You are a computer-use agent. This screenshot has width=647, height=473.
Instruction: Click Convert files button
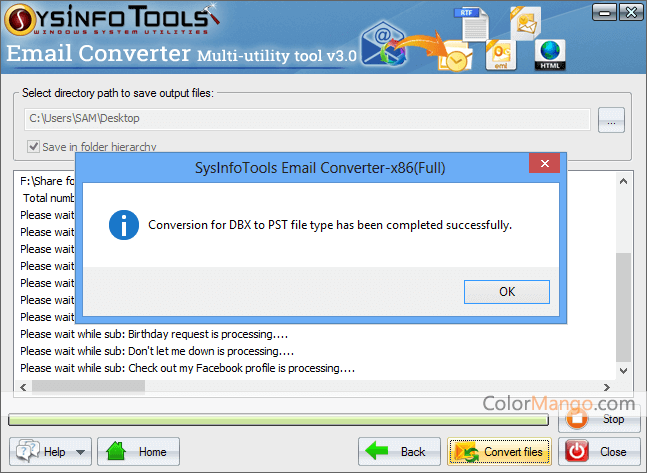click(x=499, y=452)
